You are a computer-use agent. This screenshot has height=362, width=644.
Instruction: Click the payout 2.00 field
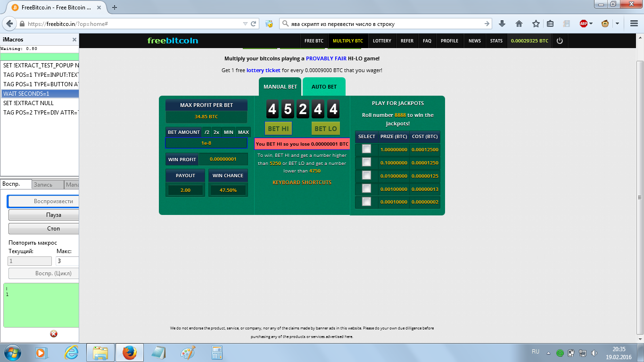click(x=185, y=190)
